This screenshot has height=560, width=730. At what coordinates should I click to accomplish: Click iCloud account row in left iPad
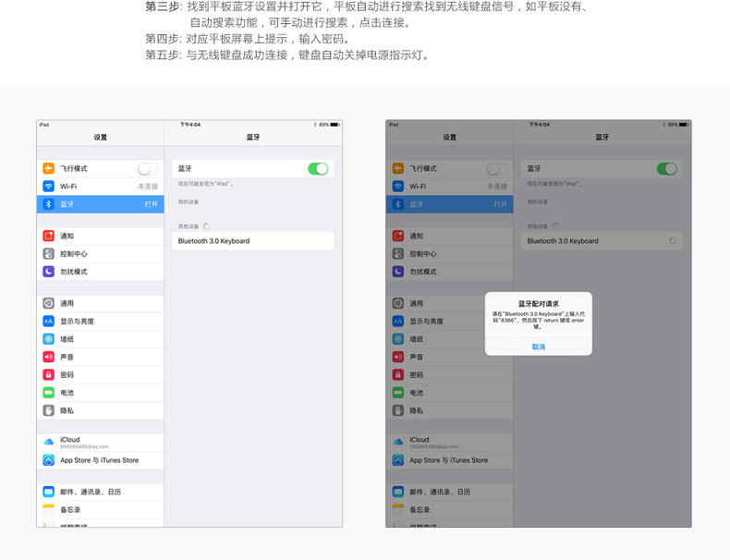click(101, 443)
